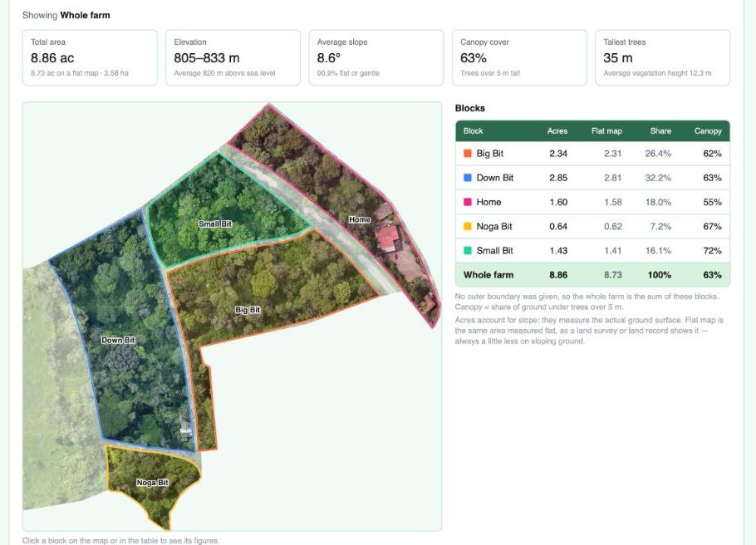Click the Showing Whole farm heading
This screenshot has height=545, width=756.
pos(66,15)
